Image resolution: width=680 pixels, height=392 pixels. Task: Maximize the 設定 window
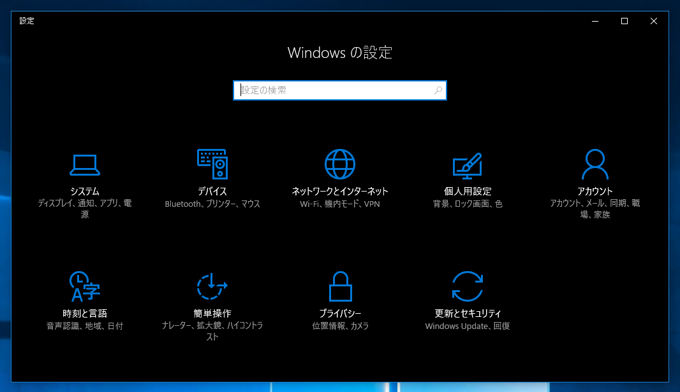coord(624,21)
